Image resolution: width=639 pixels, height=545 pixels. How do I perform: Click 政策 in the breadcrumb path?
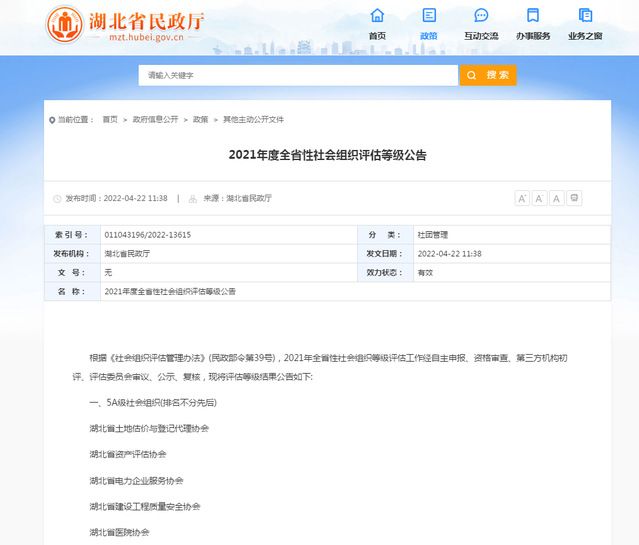pyautogui.click(x=200, y=120)
